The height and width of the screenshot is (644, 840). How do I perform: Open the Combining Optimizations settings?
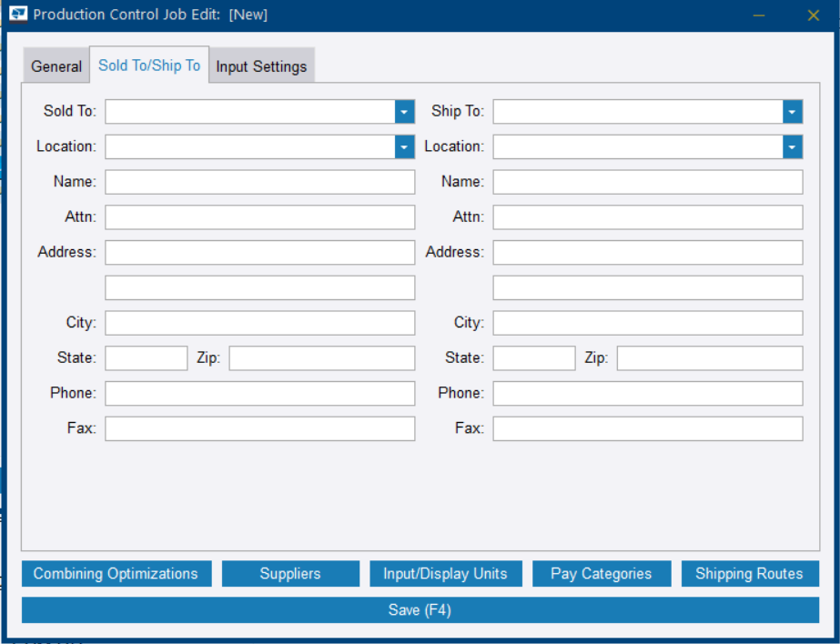point(116,573)
